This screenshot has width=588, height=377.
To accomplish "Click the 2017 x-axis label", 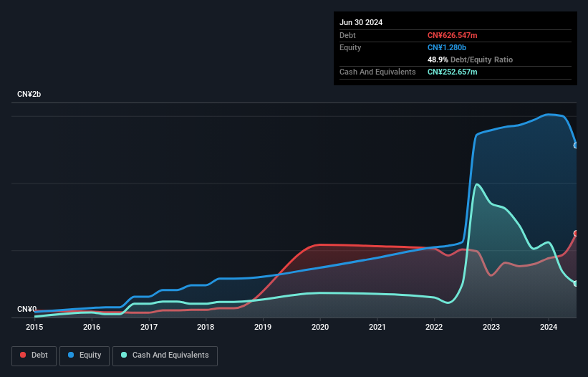I will pyautogui.click(x=149, y=327).
